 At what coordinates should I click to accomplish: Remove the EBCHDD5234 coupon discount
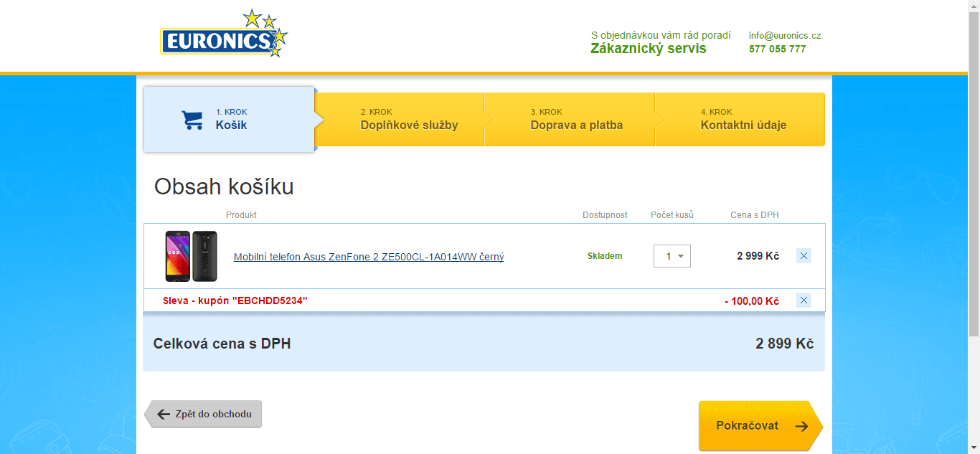804,301
